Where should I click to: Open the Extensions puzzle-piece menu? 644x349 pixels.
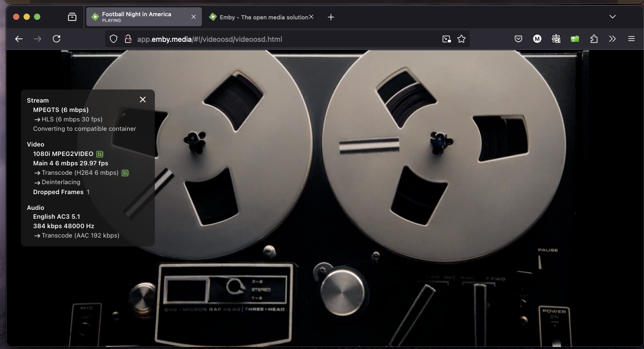click(x=594, y=39)
